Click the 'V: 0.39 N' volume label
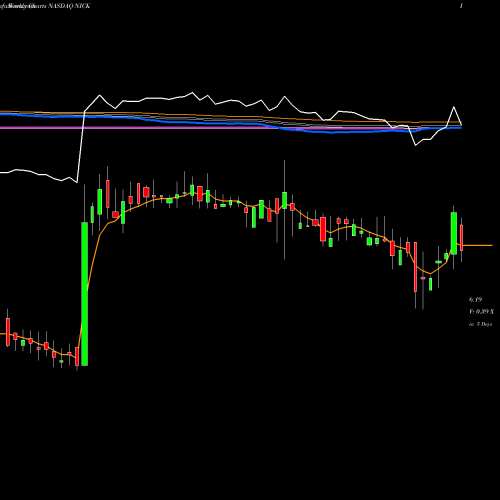Viewport: 500px width, 500px height. coord(481,312)
